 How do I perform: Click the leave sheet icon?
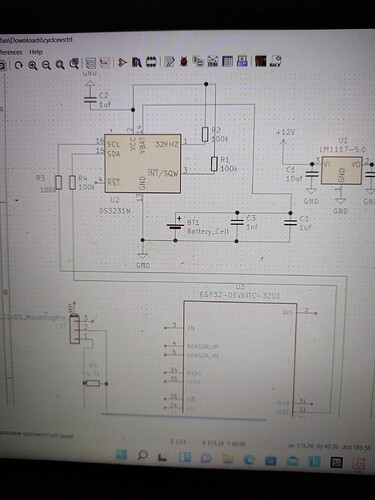[x=105, y=63]
